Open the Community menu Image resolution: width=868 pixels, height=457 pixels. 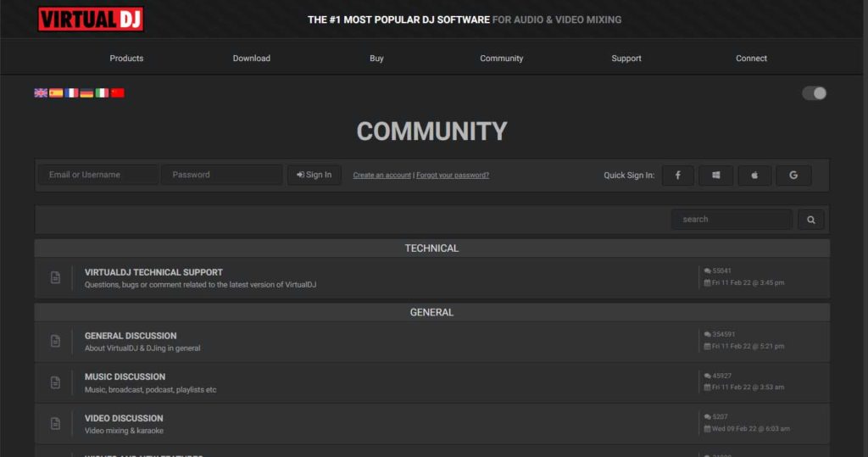(x=502, y=59)
